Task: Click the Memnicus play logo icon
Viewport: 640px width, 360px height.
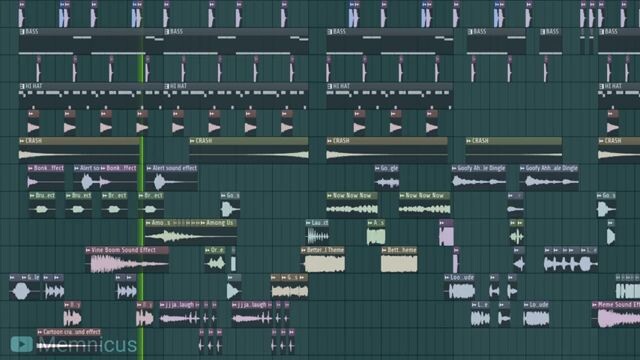Action: pos(22,344)
